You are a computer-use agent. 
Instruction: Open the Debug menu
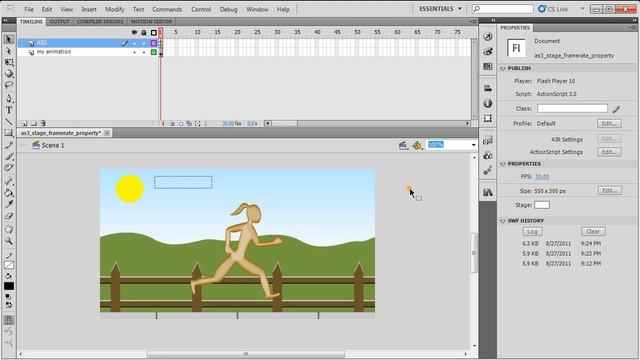(229, 9)
